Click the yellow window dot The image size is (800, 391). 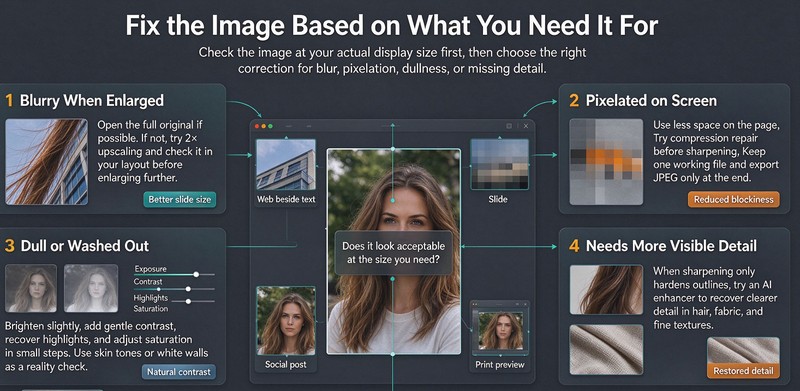coord(264,126)
